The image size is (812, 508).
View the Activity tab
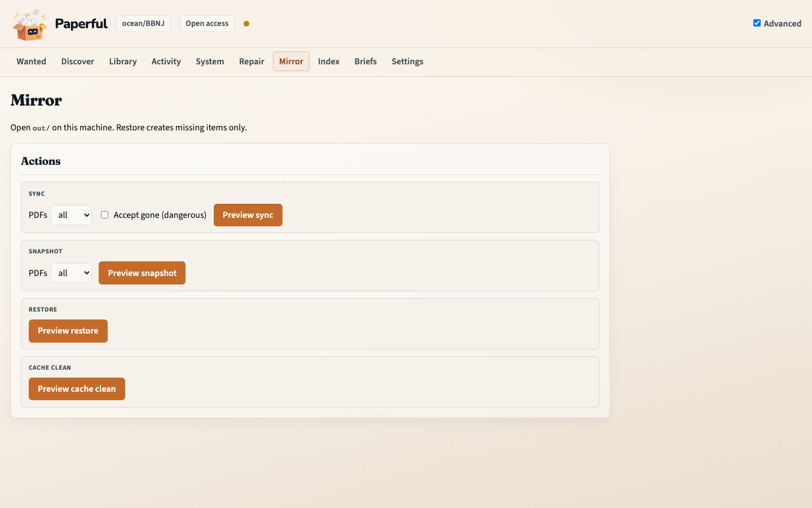tap(166, 62)
